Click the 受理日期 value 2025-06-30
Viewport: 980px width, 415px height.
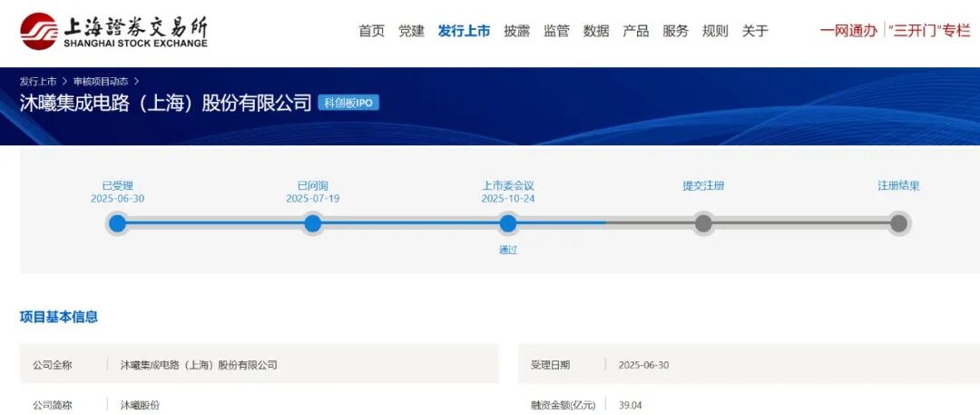coord(643,365)
